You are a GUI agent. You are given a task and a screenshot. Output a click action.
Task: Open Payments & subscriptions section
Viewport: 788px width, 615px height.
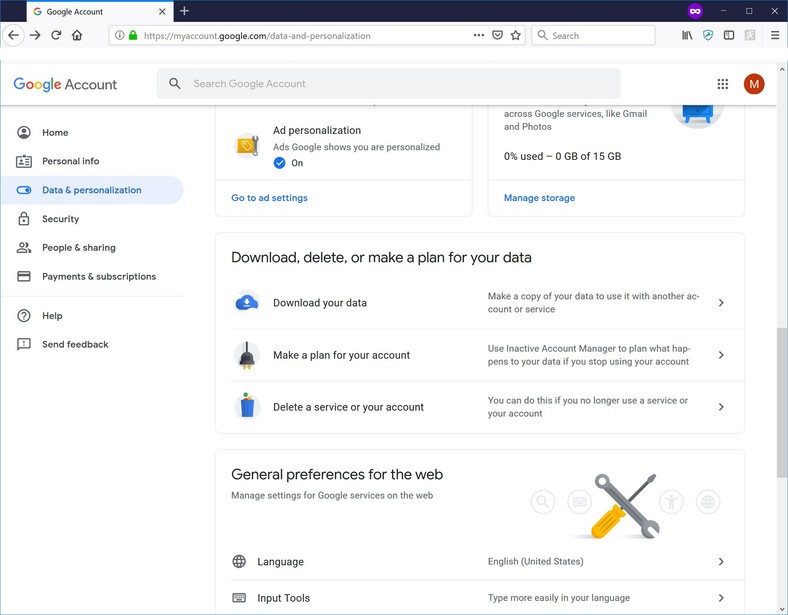tap(92, 276)
